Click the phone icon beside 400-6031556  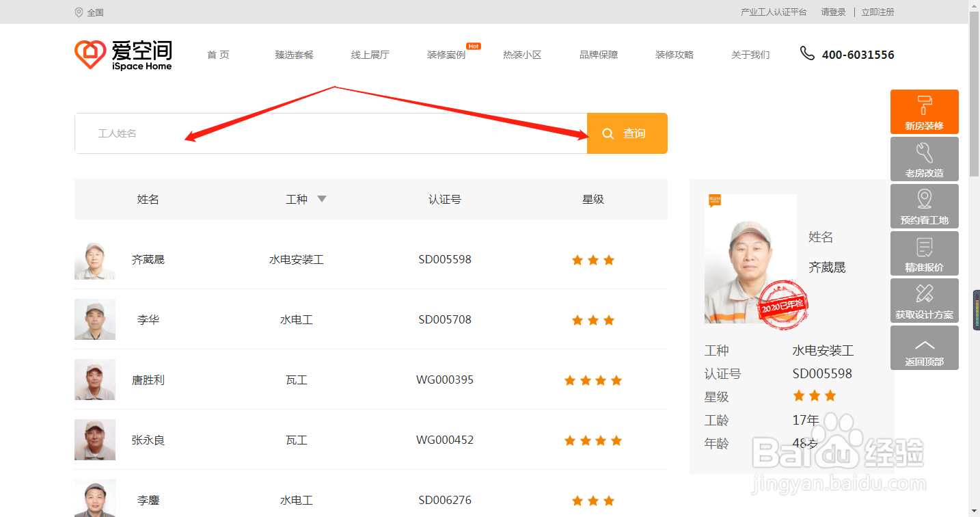[808, 53]
